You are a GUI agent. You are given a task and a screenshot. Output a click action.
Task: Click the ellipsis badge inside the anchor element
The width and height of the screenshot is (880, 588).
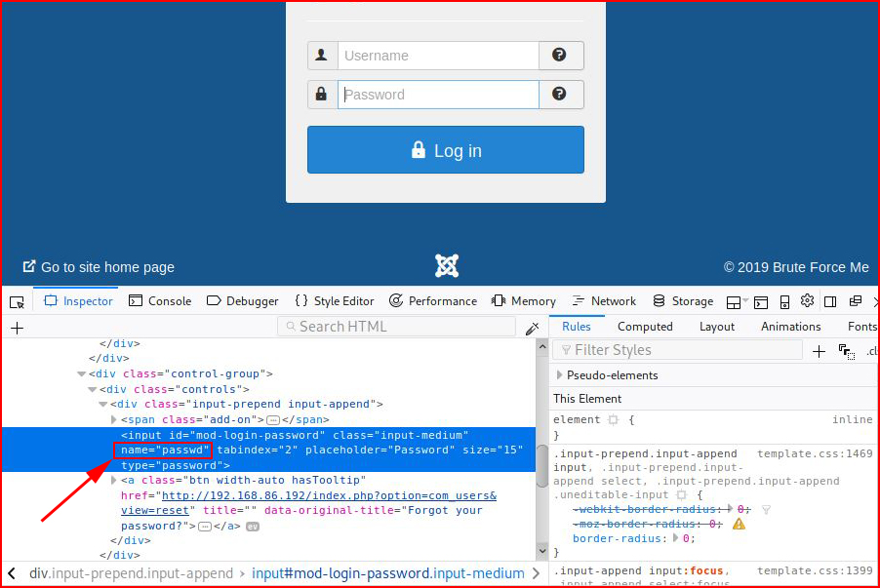205,527
